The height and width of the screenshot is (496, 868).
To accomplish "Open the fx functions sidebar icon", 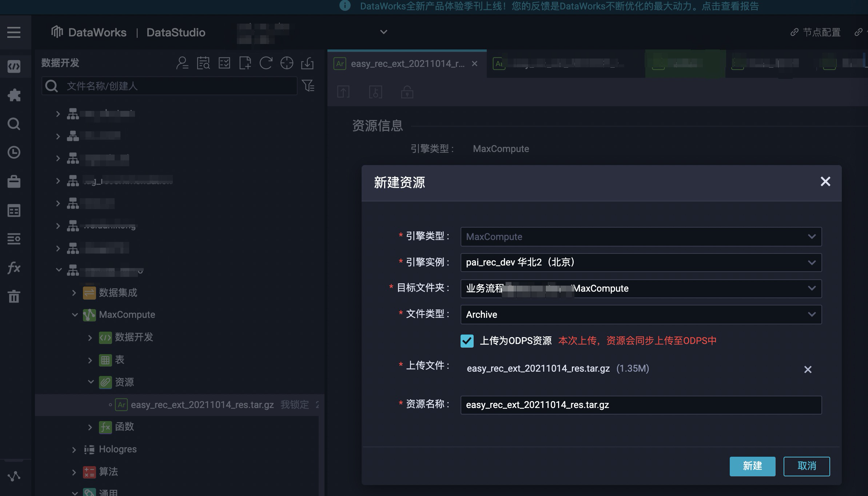I will tap(14, 268).
